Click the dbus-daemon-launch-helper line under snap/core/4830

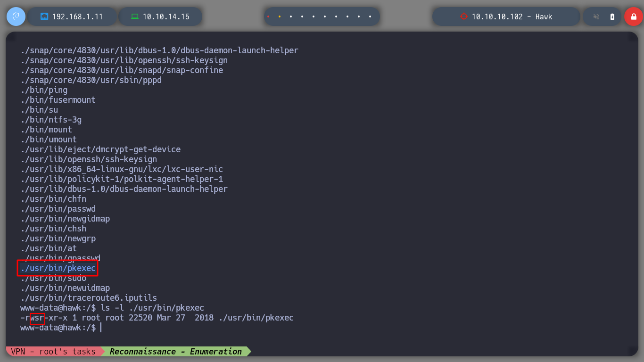coord(159,50)
